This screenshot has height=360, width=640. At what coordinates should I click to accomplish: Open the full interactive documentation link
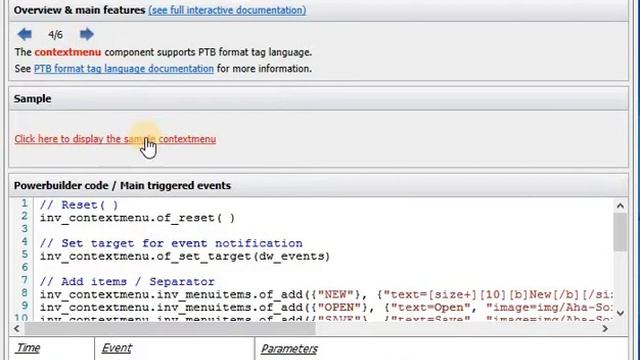coord(227,10)
